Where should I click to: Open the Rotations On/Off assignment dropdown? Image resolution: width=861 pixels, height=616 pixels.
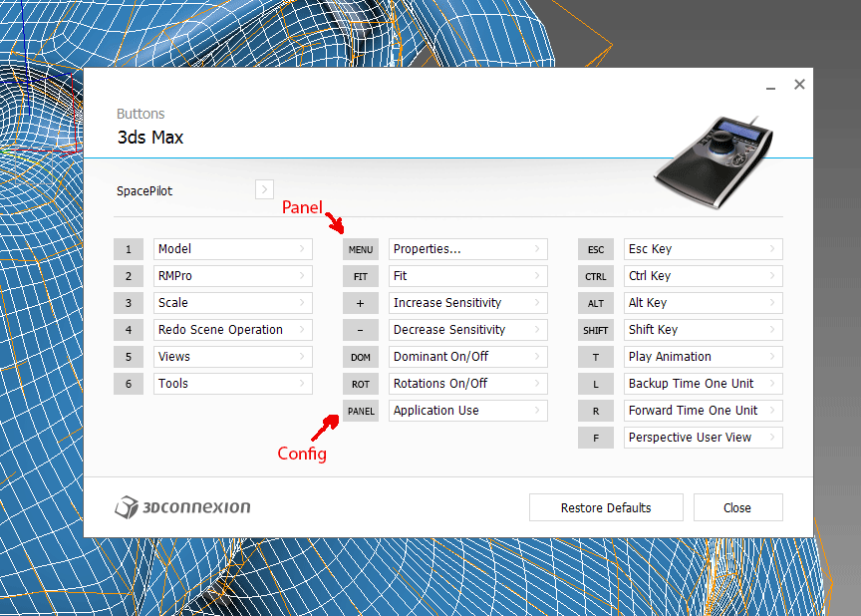467,384
